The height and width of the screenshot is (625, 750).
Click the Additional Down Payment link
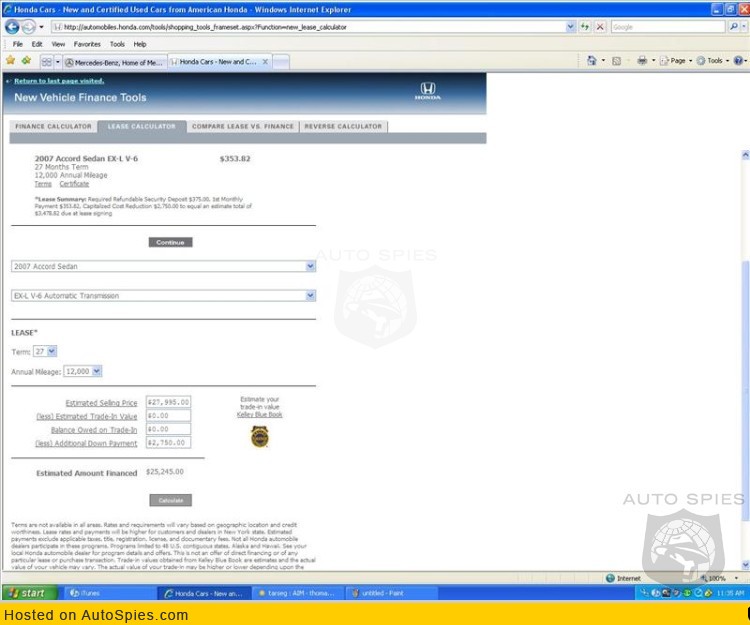[86, 443]
